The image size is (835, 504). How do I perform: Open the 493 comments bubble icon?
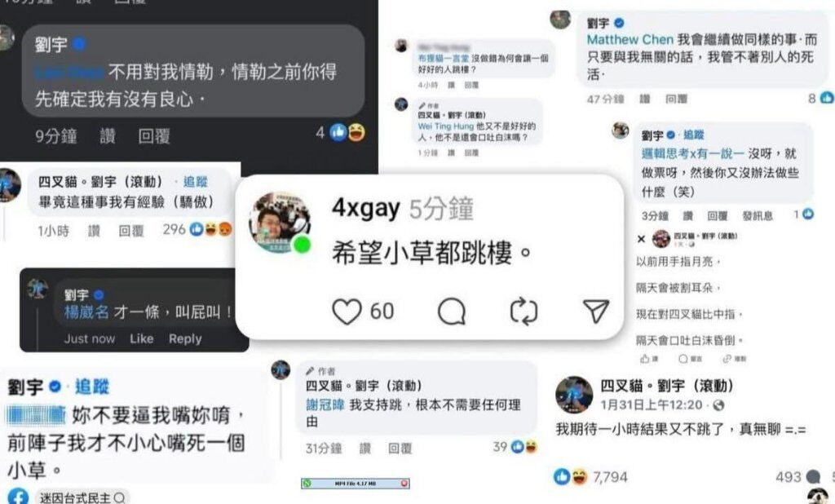[813, 477]
